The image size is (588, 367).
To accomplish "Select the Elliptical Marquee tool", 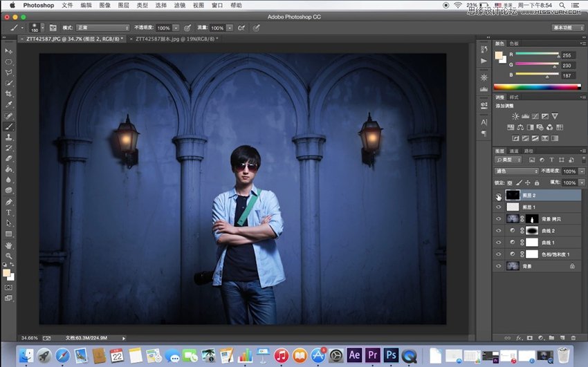I will coord(8,62).
